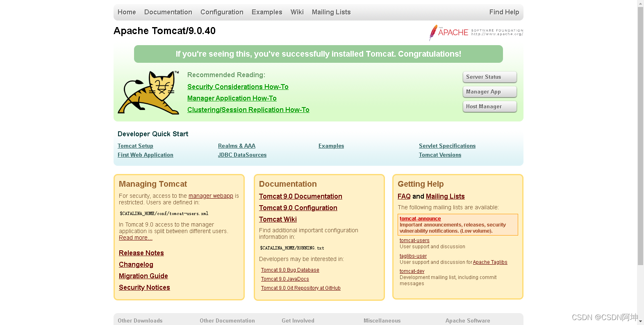Open Tomcat 9.0 Git Repository at GitHub
This screenshot has width=644, height=325.
[x=301, y=288]
